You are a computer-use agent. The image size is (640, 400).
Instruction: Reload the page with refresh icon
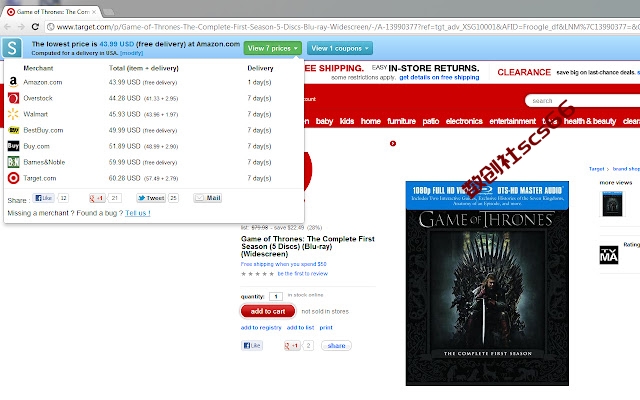[35, 27]
